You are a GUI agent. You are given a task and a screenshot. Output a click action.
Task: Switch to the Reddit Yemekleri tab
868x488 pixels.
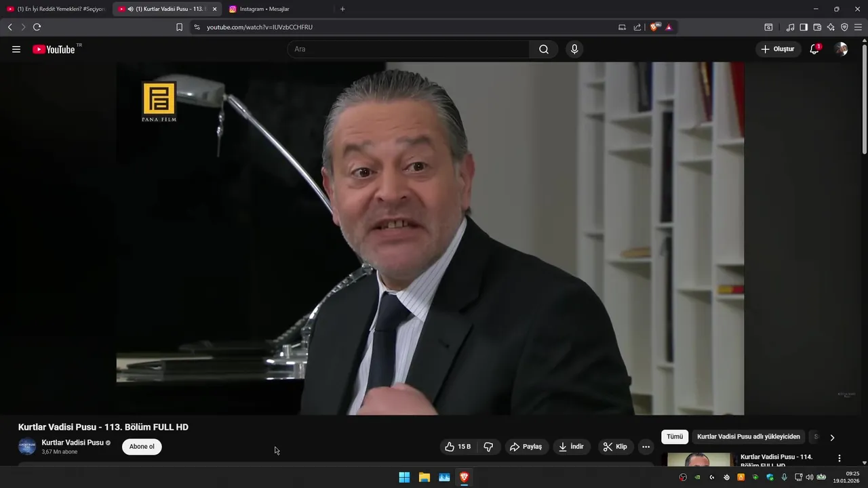click(x=56, y=9)
